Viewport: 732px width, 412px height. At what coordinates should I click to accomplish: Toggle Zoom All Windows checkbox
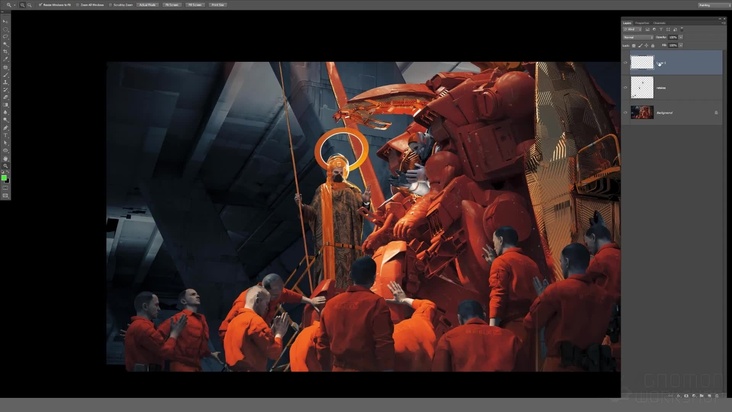77,5
